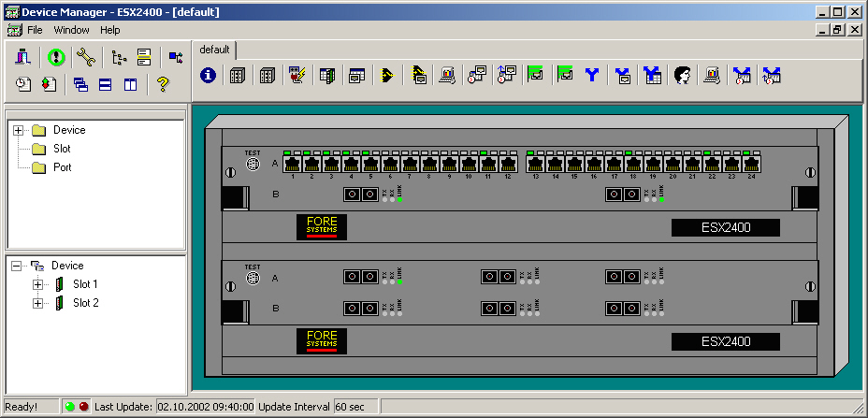The width and height of the screenshot is (868, 418).
Task: Open the File menu
Action: point(35,30)
